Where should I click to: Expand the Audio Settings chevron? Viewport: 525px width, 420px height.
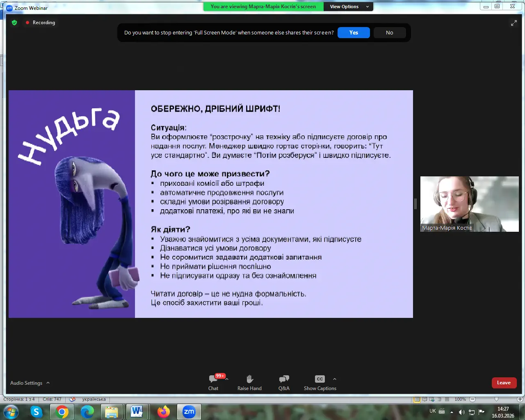48,383
